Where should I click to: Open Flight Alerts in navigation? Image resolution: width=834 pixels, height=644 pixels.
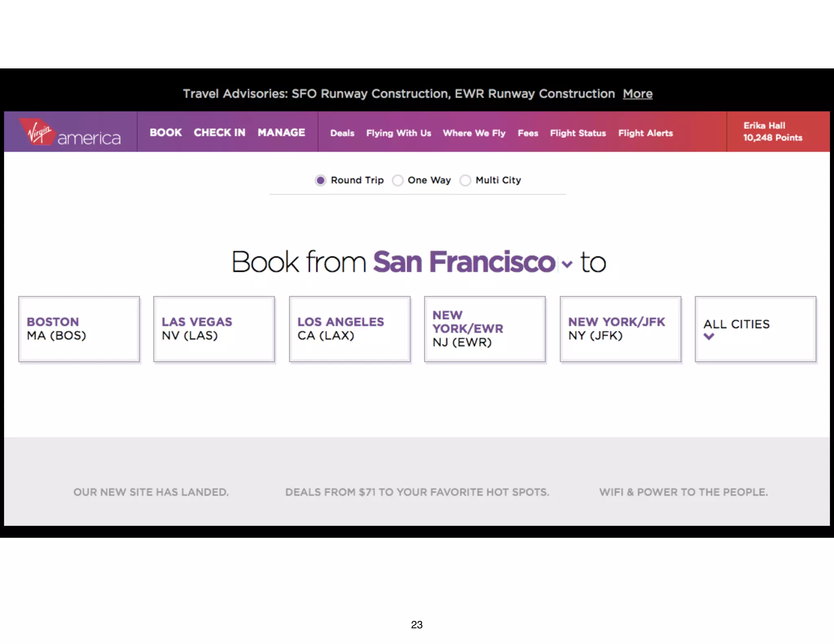645,133
